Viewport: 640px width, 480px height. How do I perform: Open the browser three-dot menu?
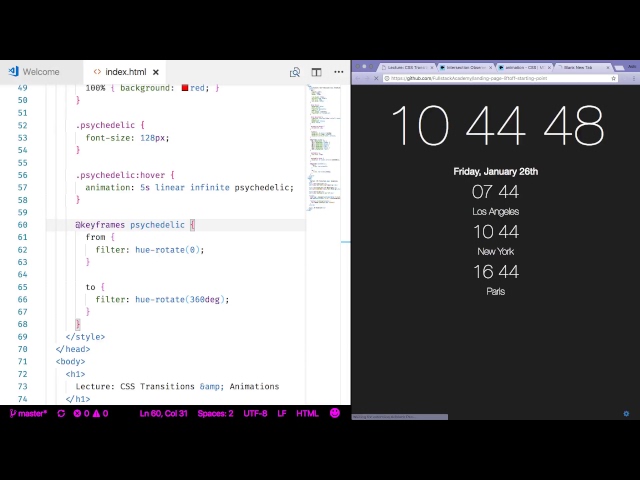(x=634, y=78)
